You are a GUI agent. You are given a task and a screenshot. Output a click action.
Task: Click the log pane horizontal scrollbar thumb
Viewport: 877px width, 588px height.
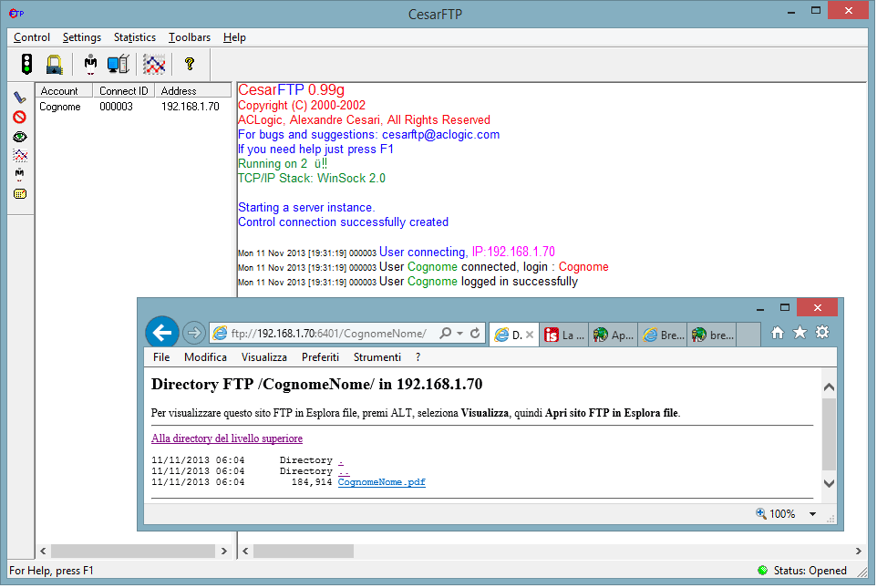pos(304,551)
